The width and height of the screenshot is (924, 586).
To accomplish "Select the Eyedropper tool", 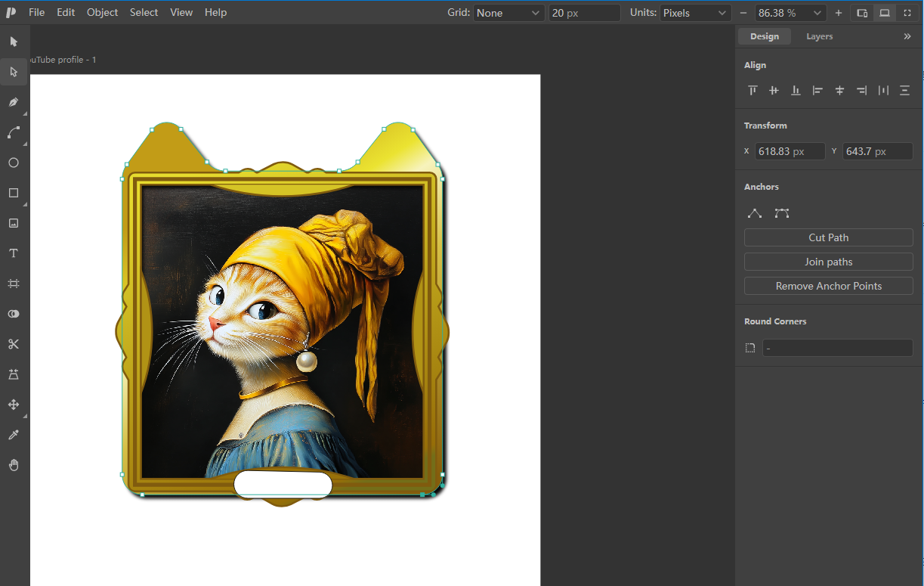I will click(x=14, y=435).
